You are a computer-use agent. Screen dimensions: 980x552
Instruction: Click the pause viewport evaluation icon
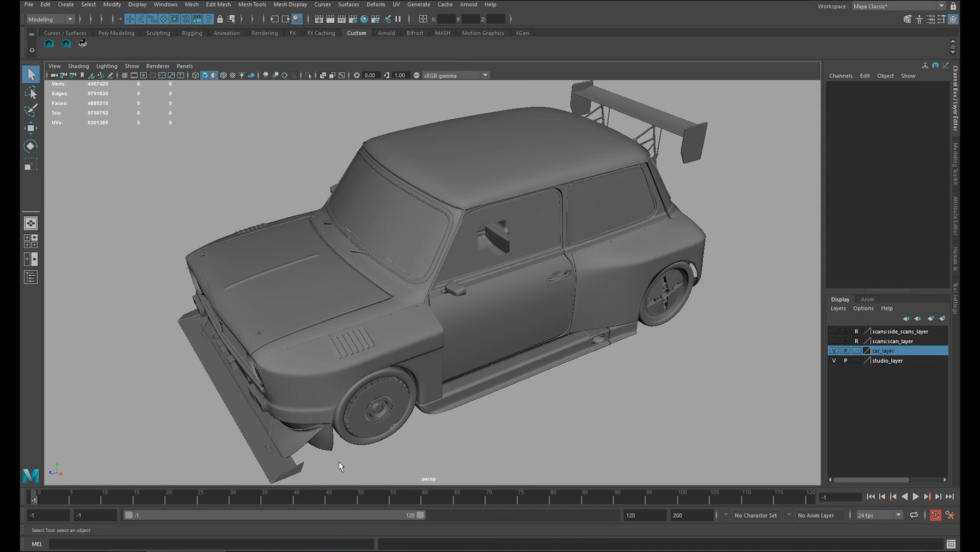[x=398, y=19]
